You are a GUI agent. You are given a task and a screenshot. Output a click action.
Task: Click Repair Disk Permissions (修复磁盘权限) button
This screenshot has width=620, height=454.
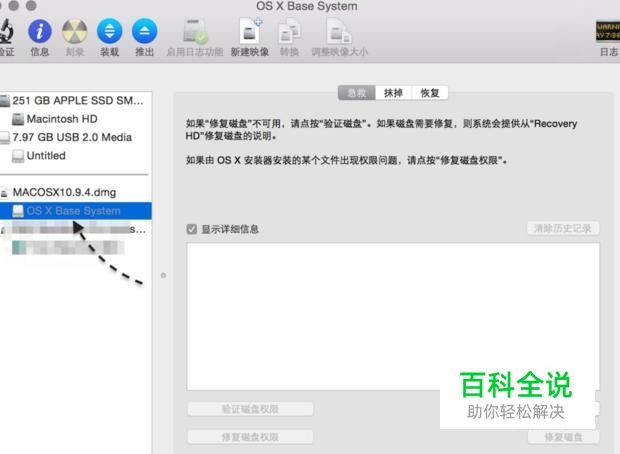click(250, 437)
